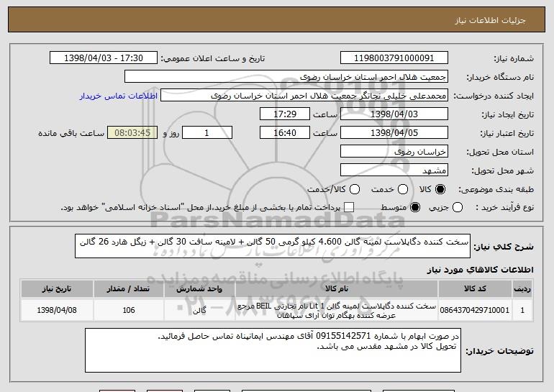
Task: Click the شماره نیاز field 1198003791000091
Action: (394, 58)
